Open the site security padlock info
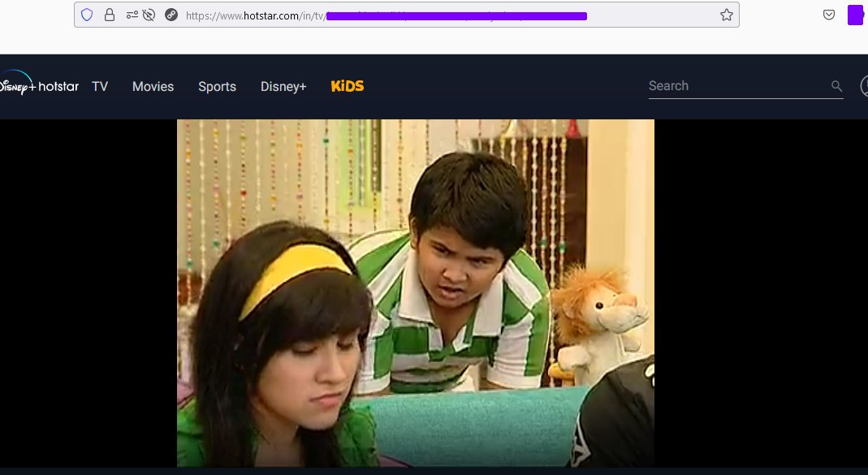Viewport: 868px width, 475px height. click(x=110, y=15)
